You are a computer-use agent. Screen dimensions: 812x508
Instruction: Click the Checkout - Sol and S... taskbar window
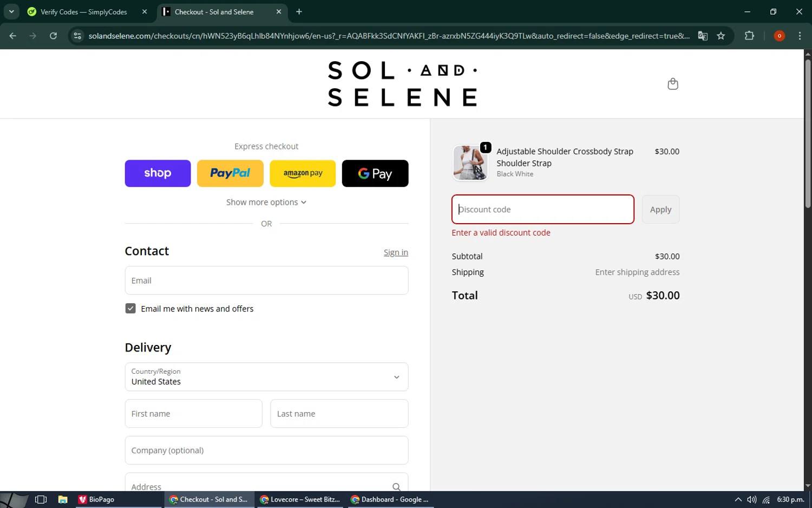[x=208, y=499]
